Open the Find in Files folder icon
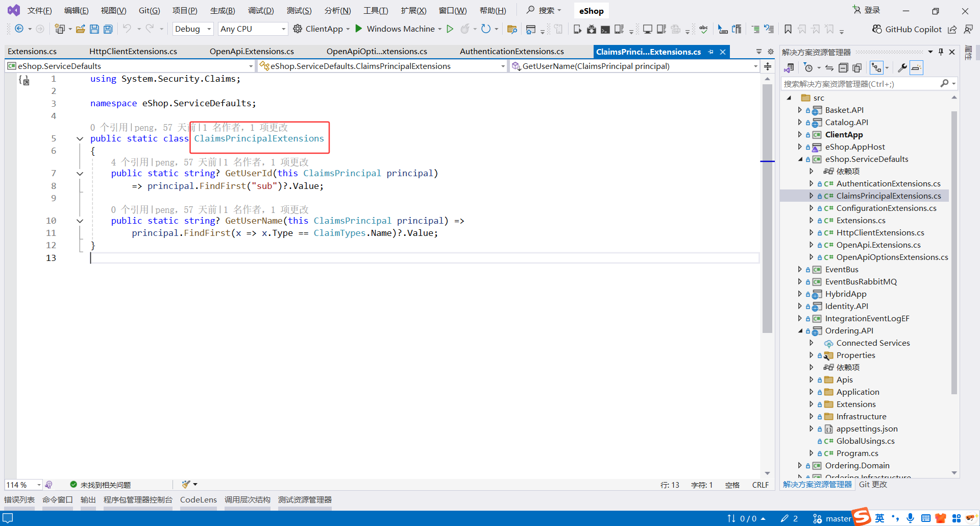Viewport: 980px width, 526px height. (x=512, y=29)
